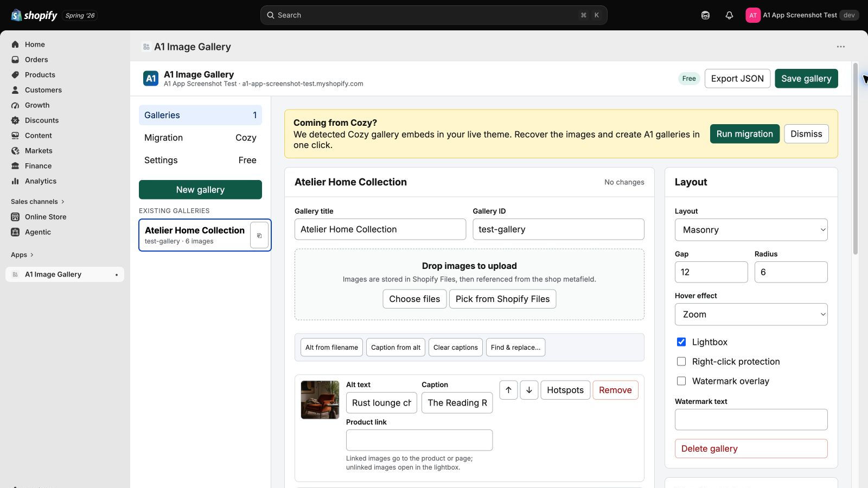This screenshot has width=868, height=488.
Task: Open Hotspots for the Rust lounge image
Action: pos(565,390)
